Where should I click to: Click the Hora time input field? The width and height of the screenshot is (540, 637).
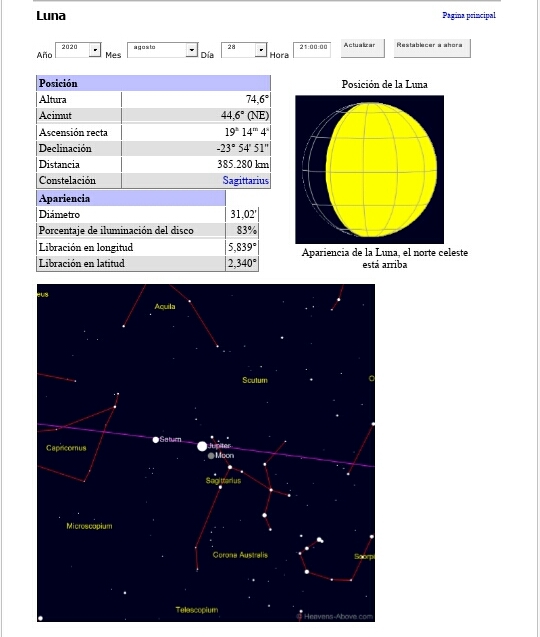(x=312, y=50)
